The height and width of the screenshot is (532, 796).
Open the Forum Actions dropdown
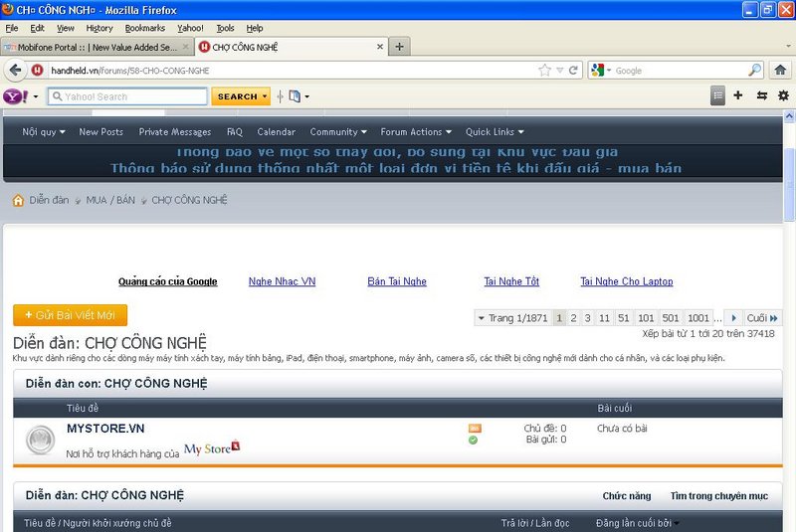tap(416, 132)
